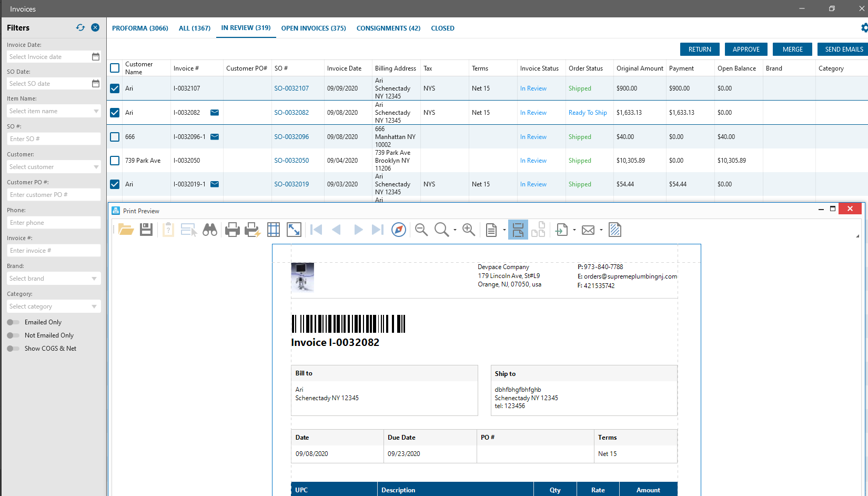Click the Save disk icon in Print Preview
This screenshot has width=868, height=496.
146,230
